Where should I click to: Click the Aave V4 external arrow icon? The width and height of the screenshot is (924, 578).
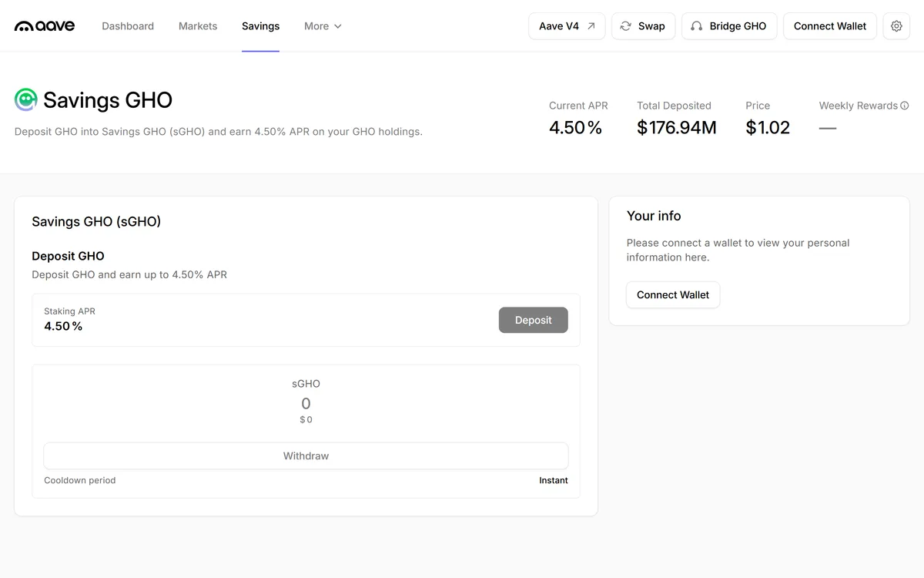coord(591,26)
